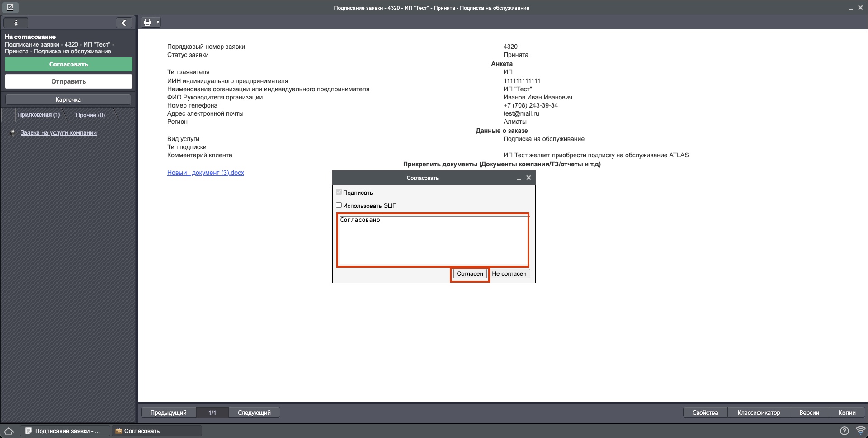Select the Приложения (1) tab

click(39, 115)
